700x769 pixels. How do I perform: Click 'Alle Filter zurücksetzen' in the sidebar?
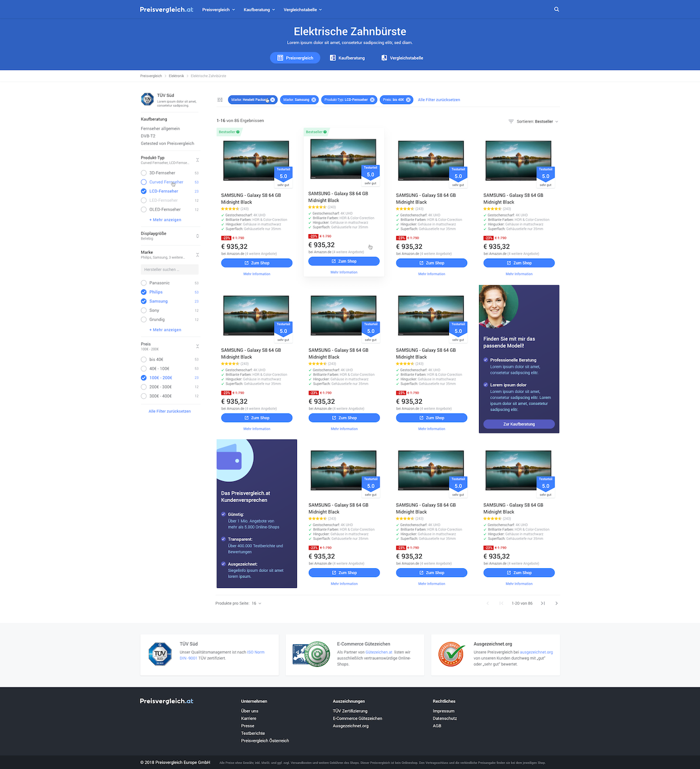tap(170, 411)
